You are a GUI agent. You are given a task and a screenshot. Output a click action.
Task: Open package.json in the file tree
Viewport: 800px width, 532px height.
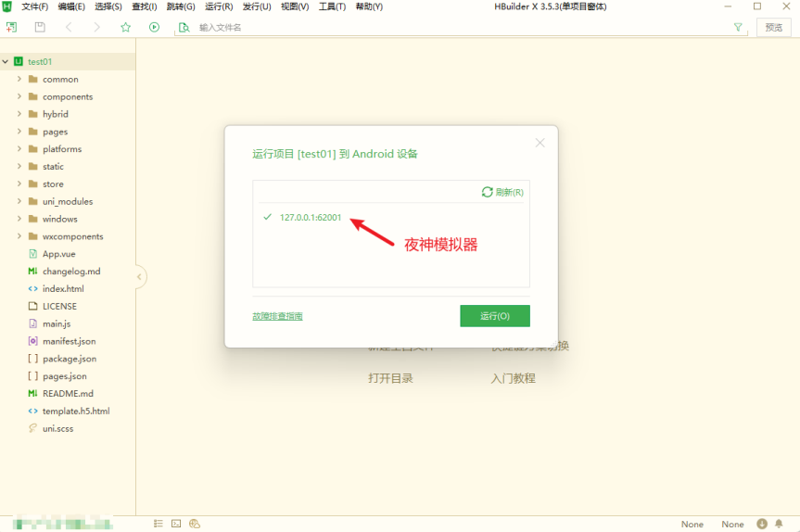(x=70, y=359)
